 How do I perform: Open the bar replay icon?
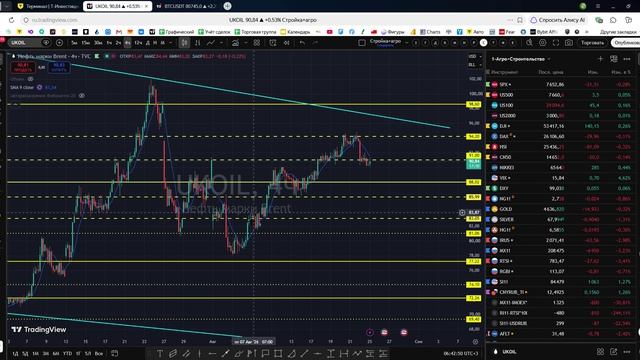286,42
